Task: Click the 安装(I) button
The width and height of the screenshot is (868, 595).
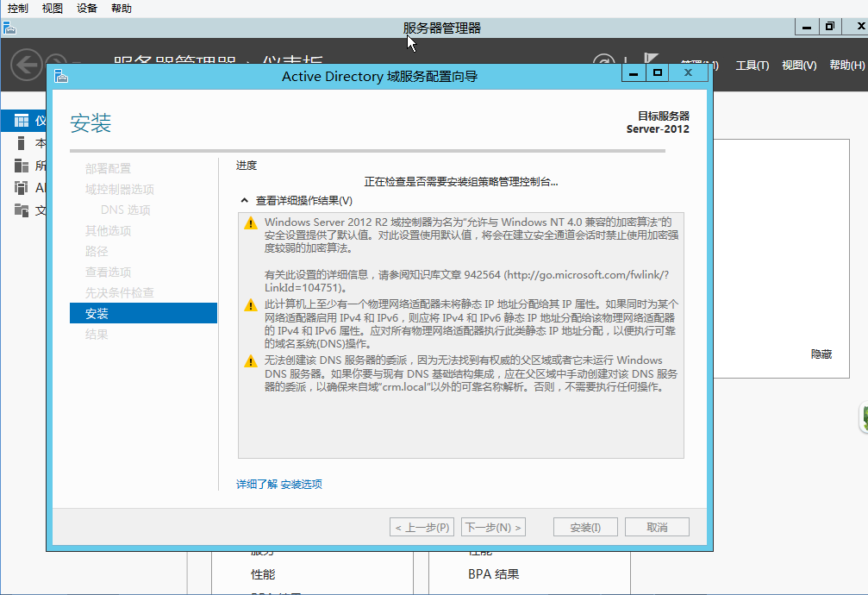Action: [585, 528]
